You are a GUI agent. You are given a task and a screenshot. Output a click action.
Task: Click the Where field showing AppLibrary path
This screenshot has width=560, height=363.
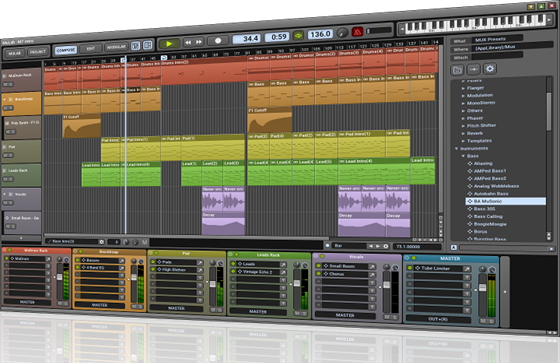[x=513, y=46]
